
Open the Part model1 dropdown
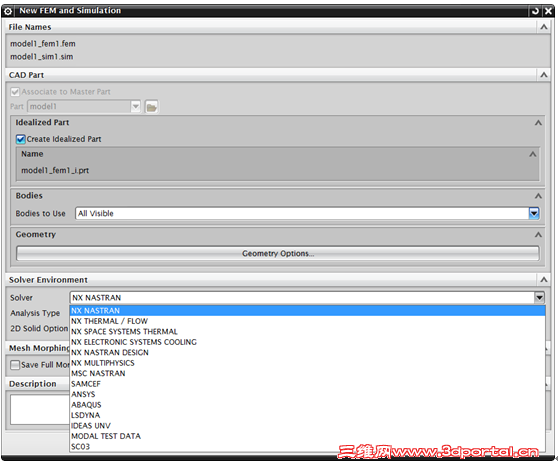tap(136, 106)
